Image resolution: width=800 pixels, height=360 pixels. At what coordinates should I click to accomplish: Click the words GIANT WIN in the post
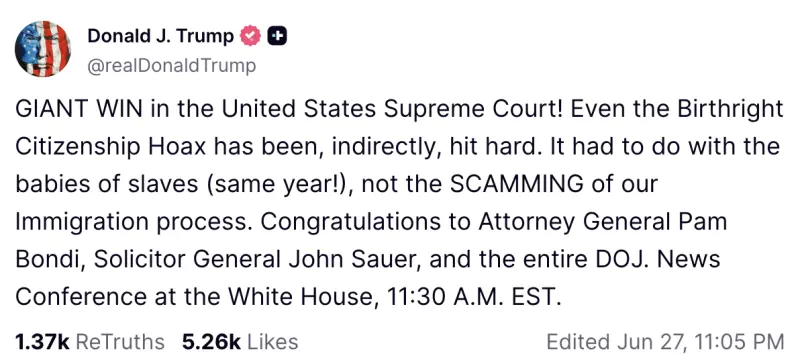click(x=79, y=110)
